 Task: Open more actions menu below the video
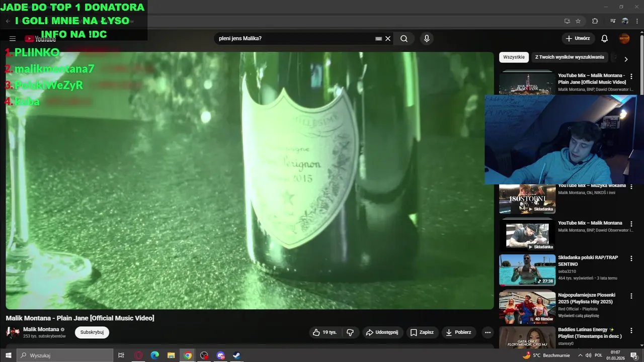point(488,332)
